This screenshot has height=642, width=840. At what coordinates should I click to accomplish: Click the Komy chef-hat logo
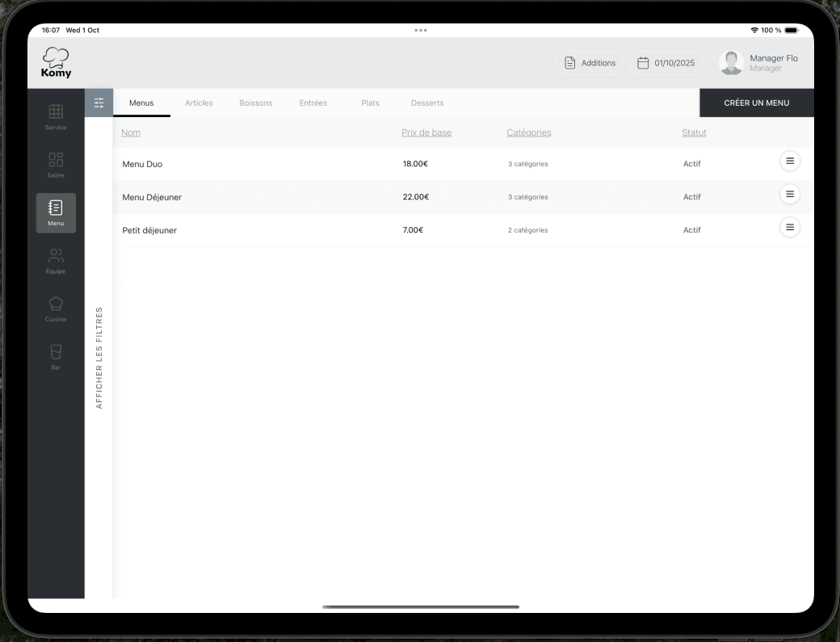tap(55, 62)
